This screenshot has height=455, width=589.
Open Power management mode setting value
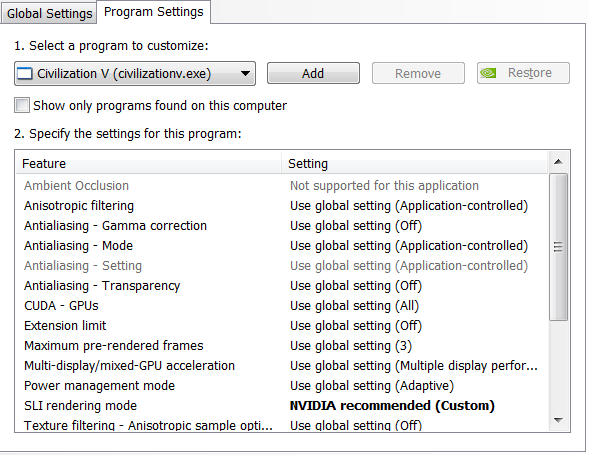(372, 386)
